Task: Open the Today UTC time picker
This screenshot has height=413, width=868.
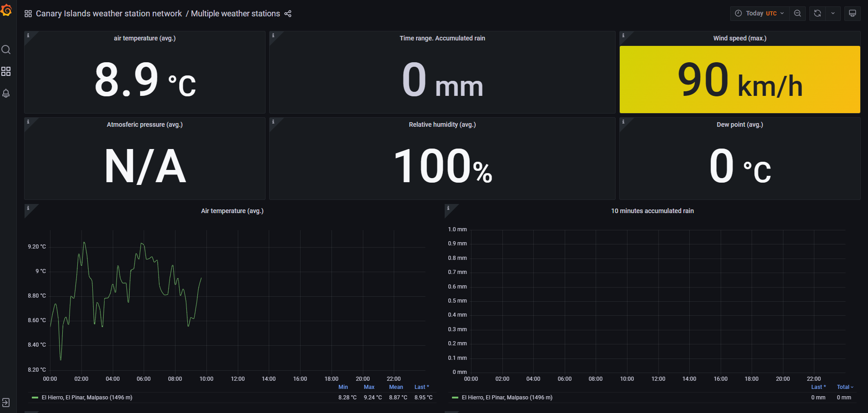Action: (x=760, y=13)
